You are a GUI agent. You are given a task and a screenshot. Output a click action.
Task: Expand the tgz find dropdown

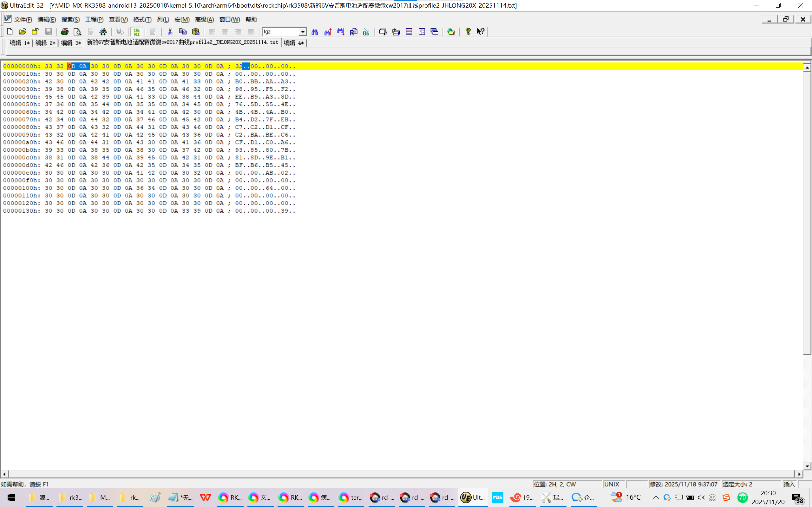[303, 31]
